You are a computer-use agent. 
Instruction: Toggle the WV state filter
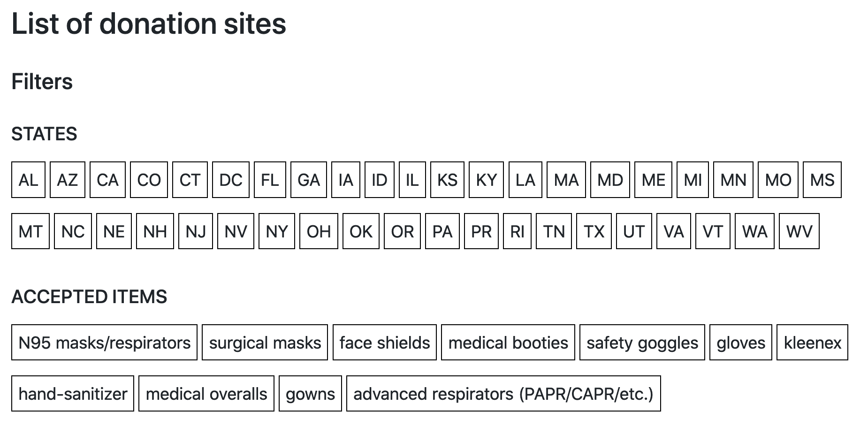[x=799, y=231]
